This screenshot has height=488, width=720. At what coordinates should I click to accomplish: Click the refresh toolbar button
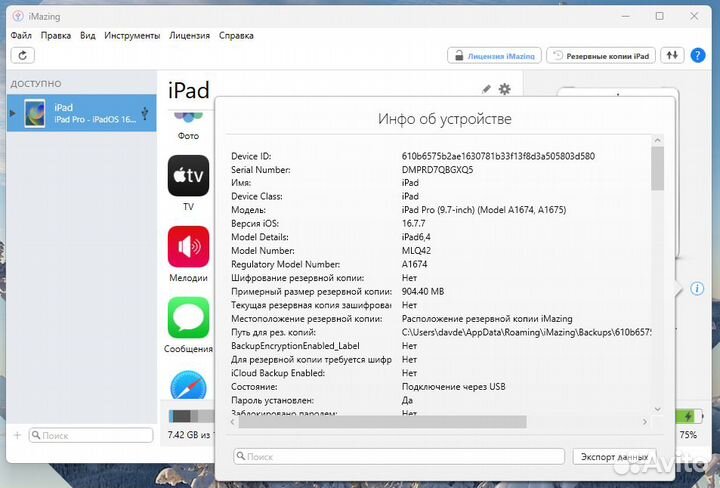point(22,56)
